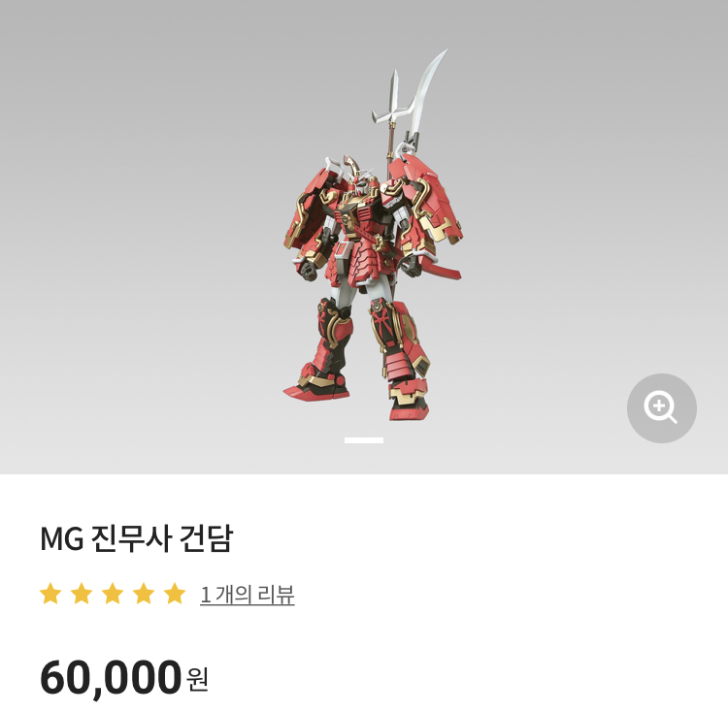728x712 pixels.
Task: Click the figure's raised red foot
Action: [317, 385]
